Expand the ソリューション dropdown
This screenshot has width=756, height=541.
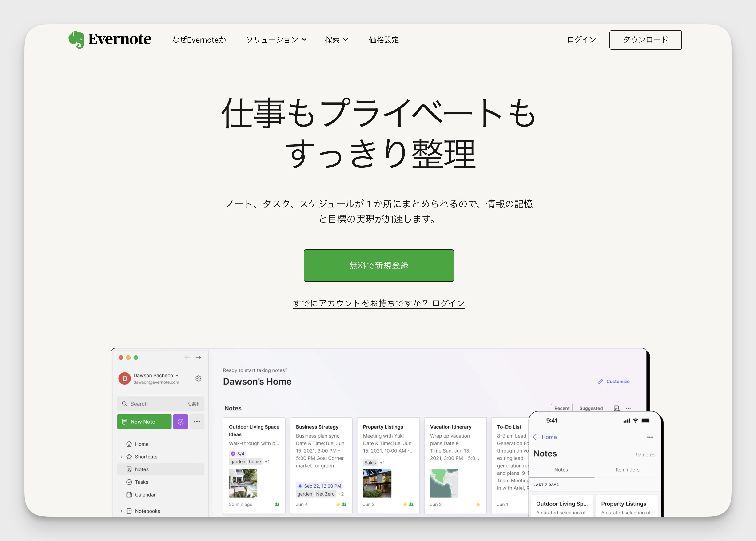(276, 40)
